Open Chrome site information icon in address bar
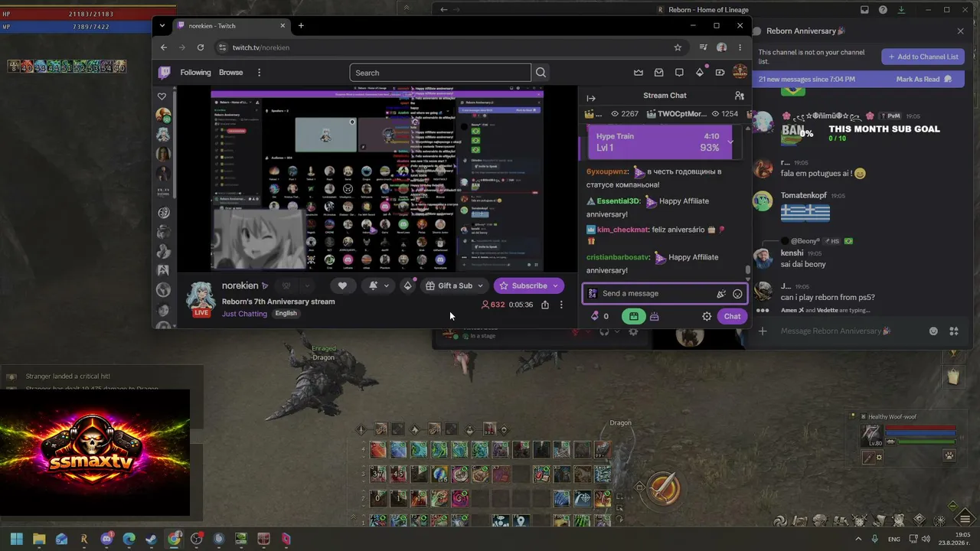Screen dimensions: 980x551 click(222, 47)
